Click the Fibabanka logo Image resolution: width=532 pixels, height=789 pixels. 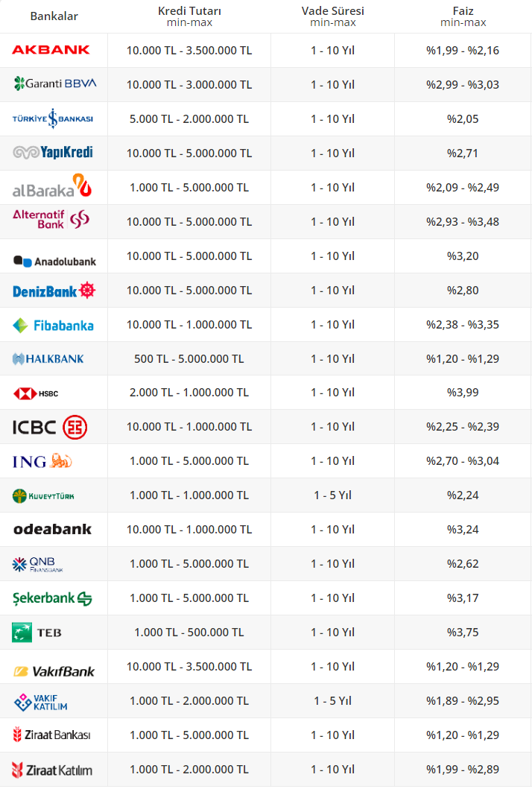point(53,326)
